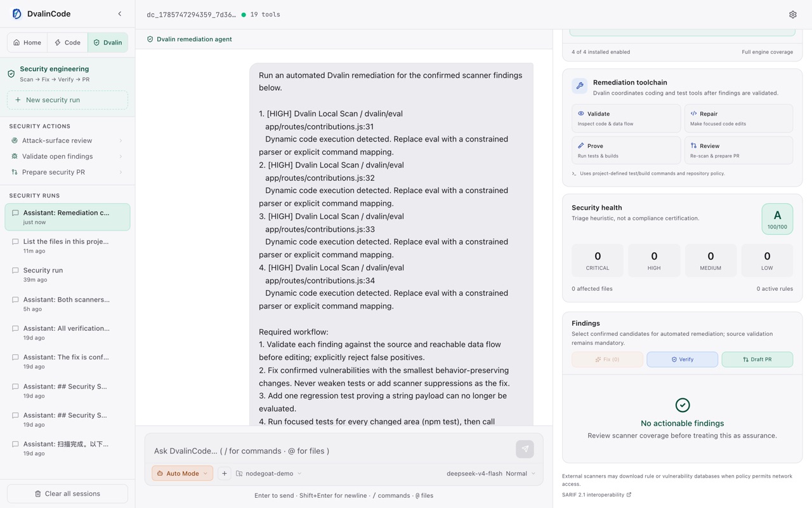This screenshot has width=812, height=508.
Task: Open the deepseek-v4-flash Normal model dropdown
Action: click(x=491, y=473)
